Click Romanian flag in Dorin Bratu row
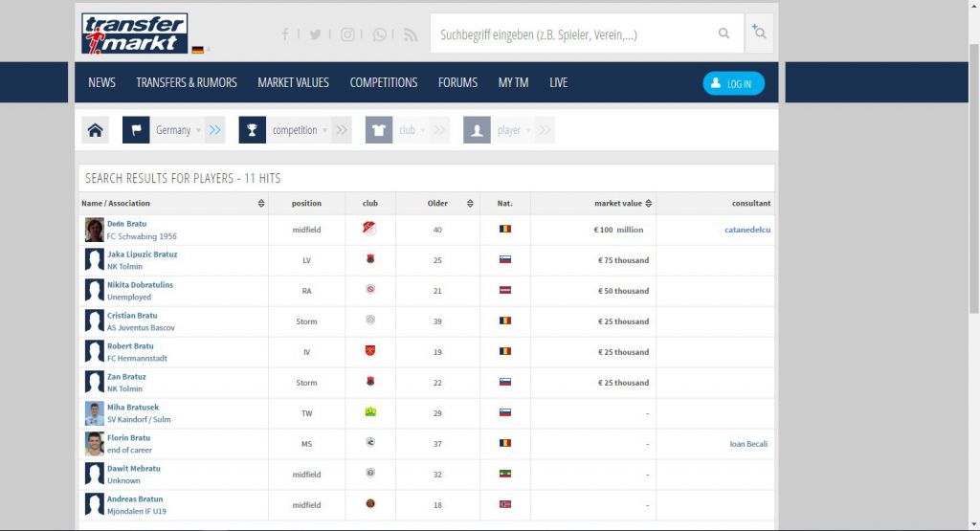Screen dimensions: 980x531 tap(505, 230)
